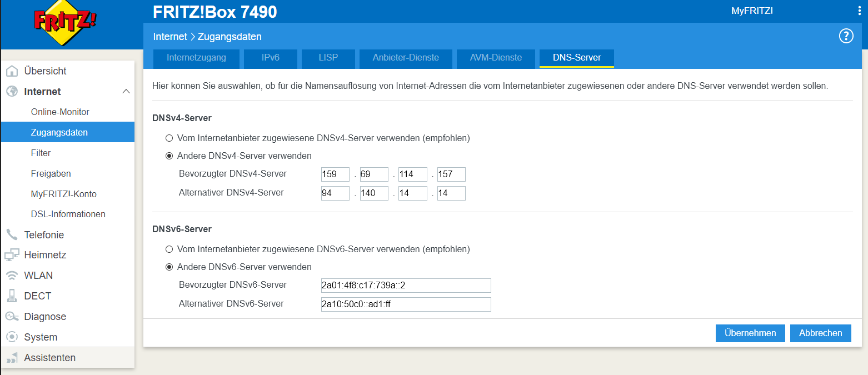Click preferred DNSv4 first octet 159
Image resolution: width=868 pixels, height=375 pixels.
[x=335, y=174]
